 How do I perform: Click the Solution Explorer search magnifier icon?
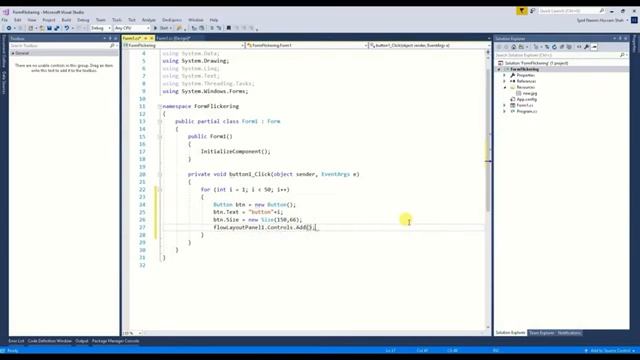point(622,55)
